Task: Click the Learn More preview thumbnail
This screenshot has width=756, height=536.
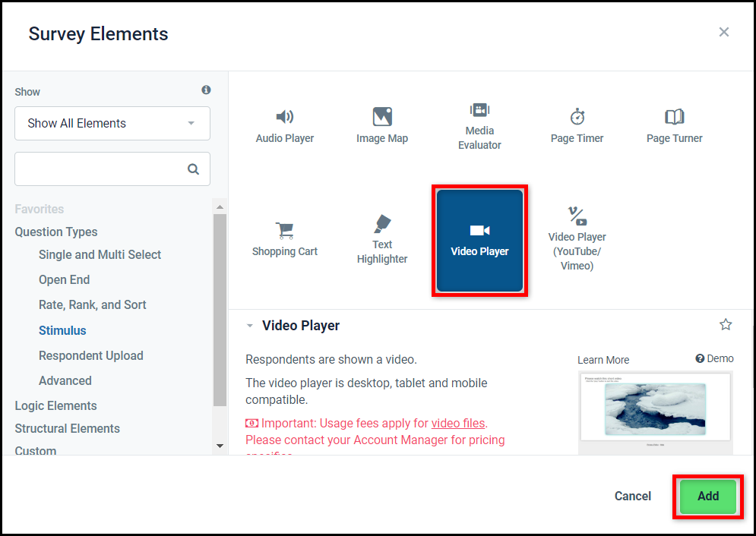Action: coord(655,412)
